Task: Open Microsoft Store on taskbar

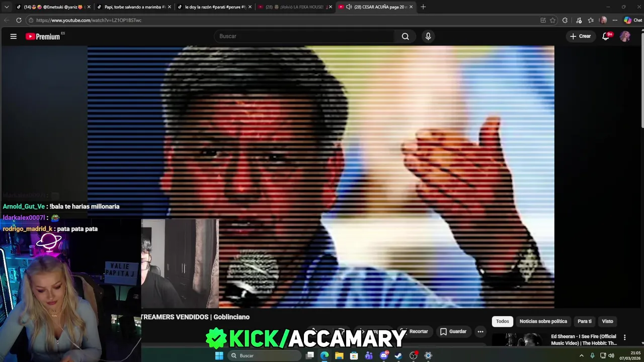Action: [354, 355]
